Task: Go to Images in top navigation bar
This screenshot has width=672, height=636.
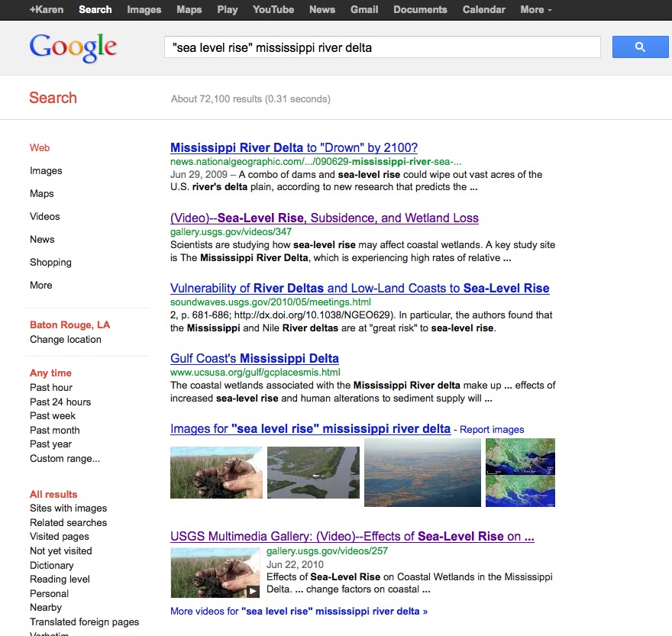Action: pyautogui.click(x=144, y=9)
